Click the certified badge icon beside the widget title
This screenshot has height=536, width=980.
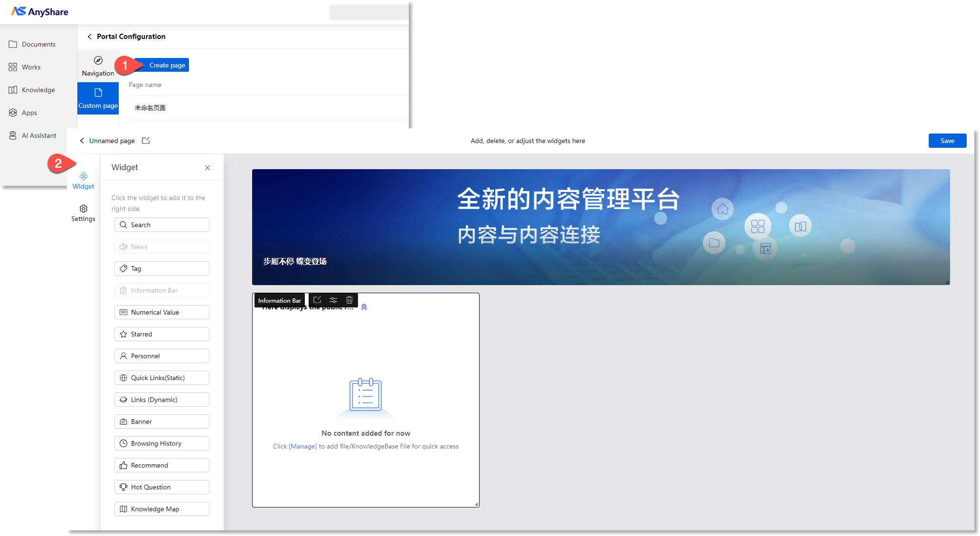click(x=364, y=307)
